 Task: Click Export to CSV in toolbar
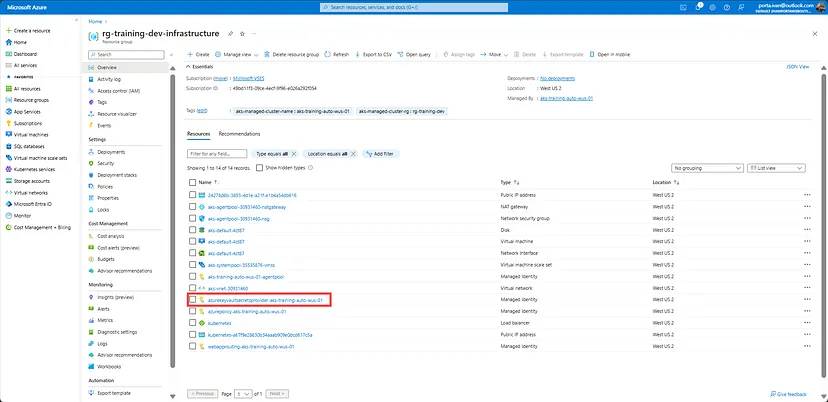coord(373,54)
